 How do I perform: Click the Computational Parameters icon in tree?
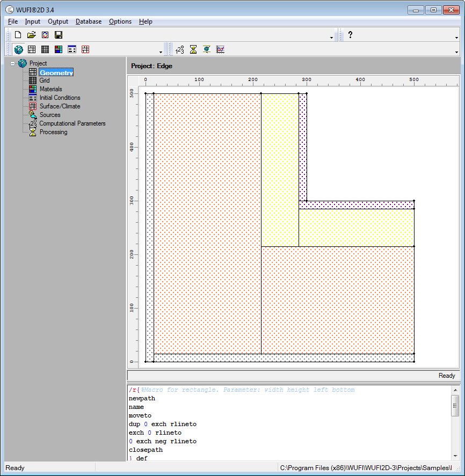point(33,123)
